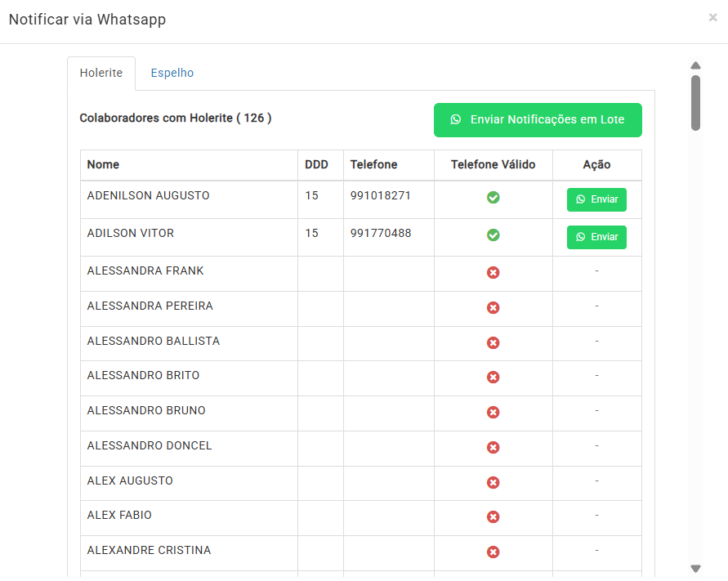Click green valid check icon for ADENILSON AUGUSTO
728x581 pixels.
494,198
